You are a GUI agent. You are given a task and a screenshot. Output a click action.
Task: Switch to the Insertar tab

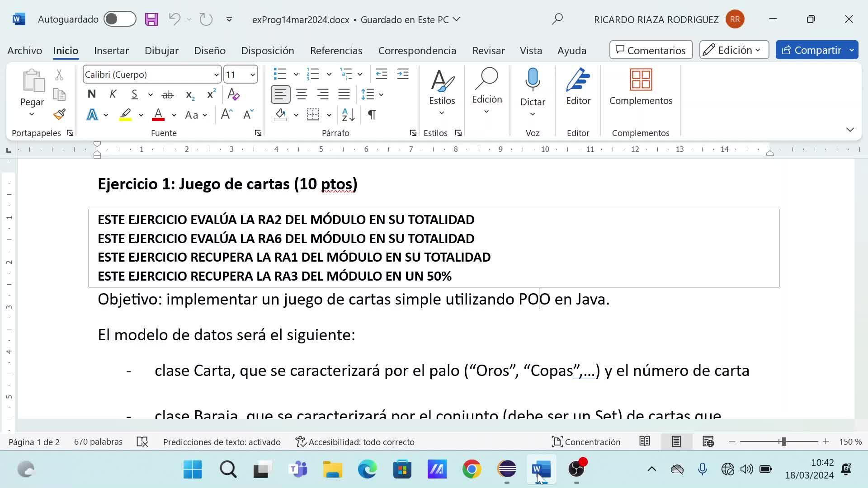(x=111, y=51)
